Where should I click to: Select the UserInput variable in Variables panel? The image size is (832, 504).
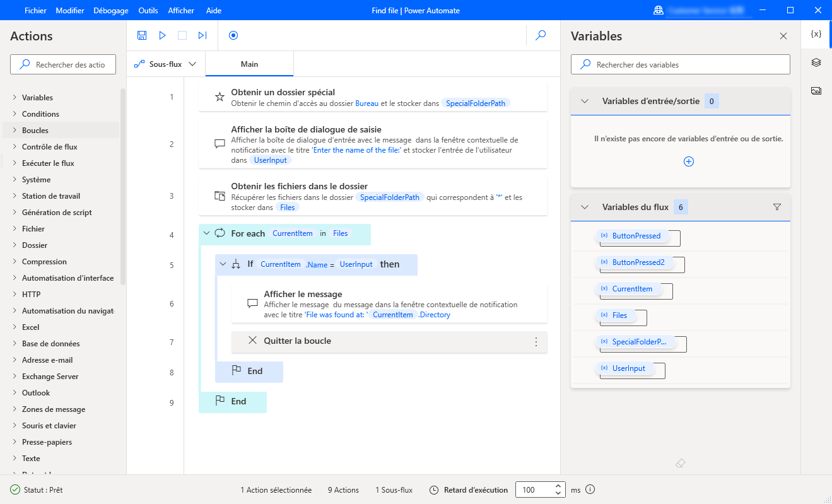click(624, 368)
